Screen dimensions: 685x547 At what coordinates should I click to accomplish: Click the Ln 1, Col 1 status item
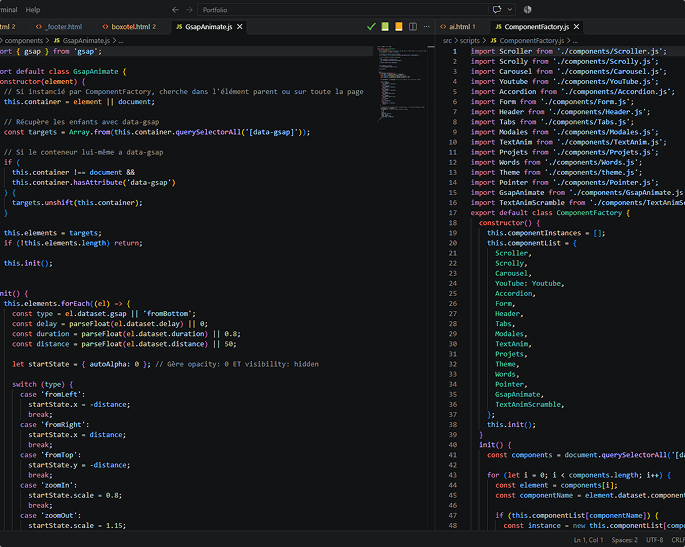pyautogui.click(x=588, y=540)
